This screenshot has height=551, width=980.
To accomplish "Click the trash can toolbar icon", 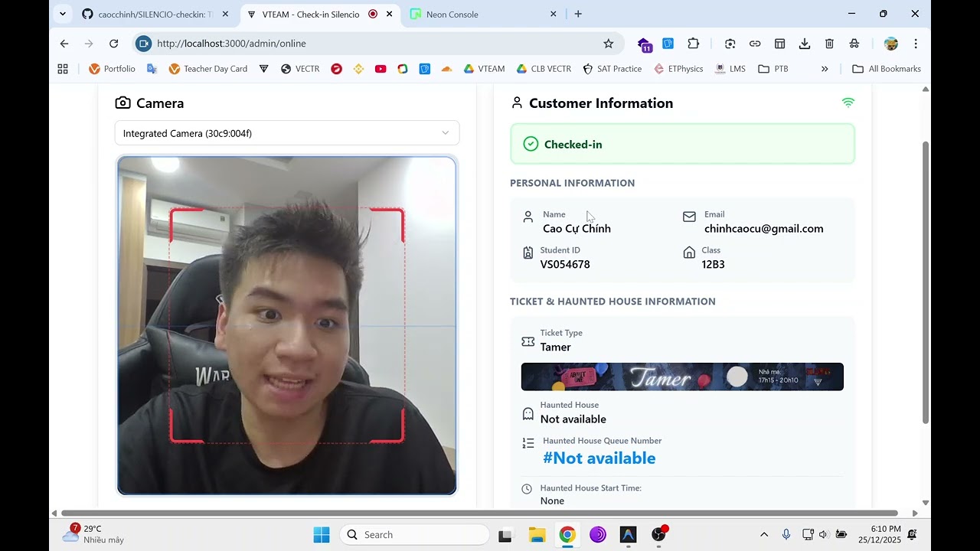I will pos(829,44).
